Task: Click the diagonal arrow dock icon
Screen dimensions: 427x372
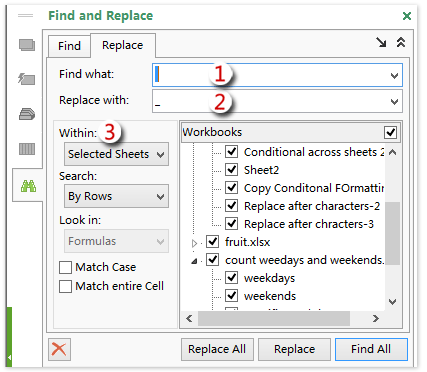Action: tap(381, 42)
